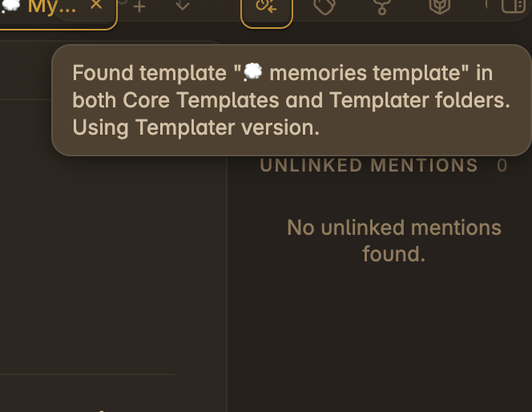Dismiss the "Found template" notice popup
This screenshot has height=412, width=532.
point(291,100)
